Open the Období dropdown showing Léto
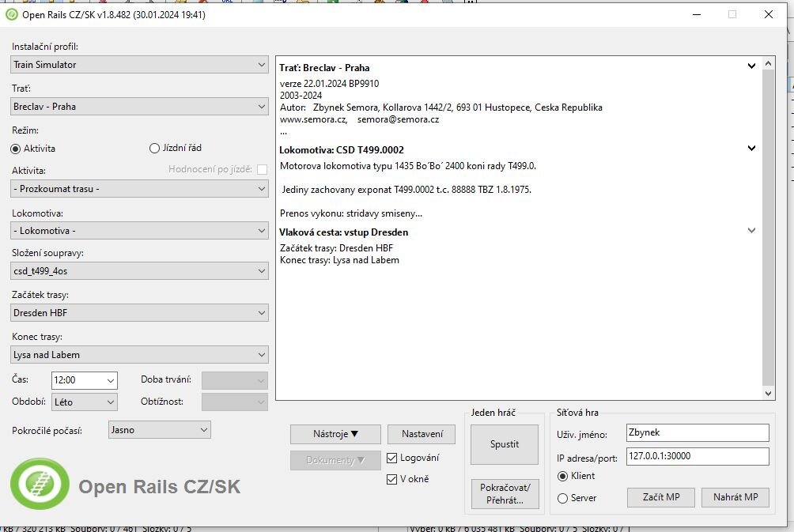This screenshot has width=794, height=532. 85,402
